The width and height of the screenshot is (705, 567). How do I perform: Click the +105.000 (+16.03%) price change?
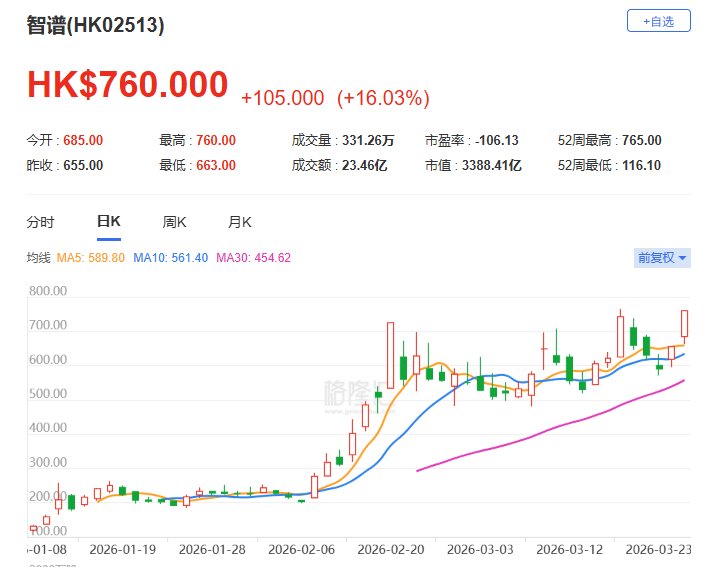pyautogui.click(x=335, y=98)
